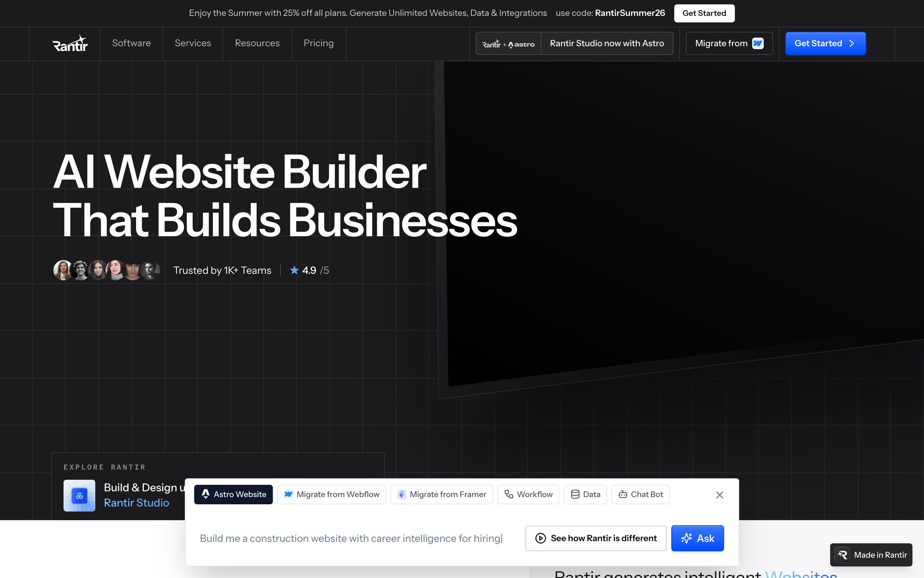Close the prompt panel with the X

[x=720, y=495]
